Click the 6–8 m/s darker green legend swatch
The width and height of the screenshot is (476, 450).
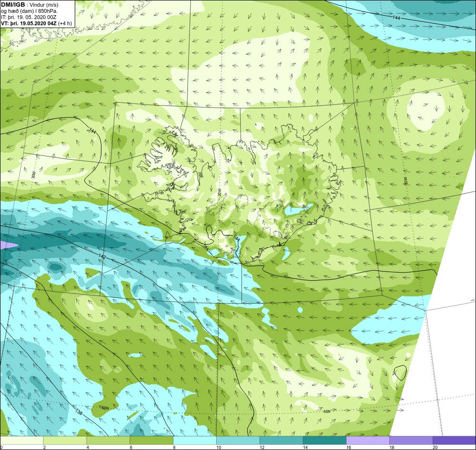tap(151, 440)
